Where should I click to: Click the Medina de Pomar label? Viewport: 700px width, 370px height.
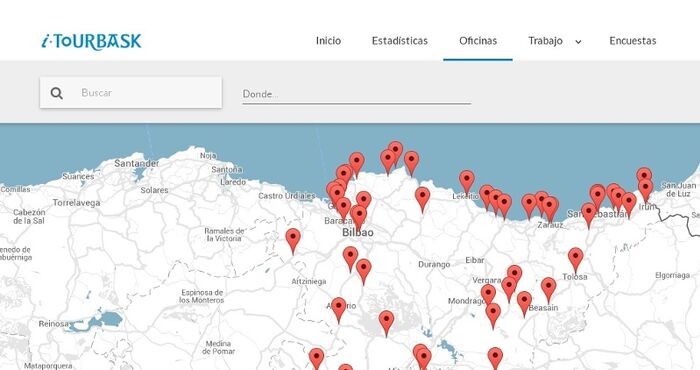coord(218,347)
